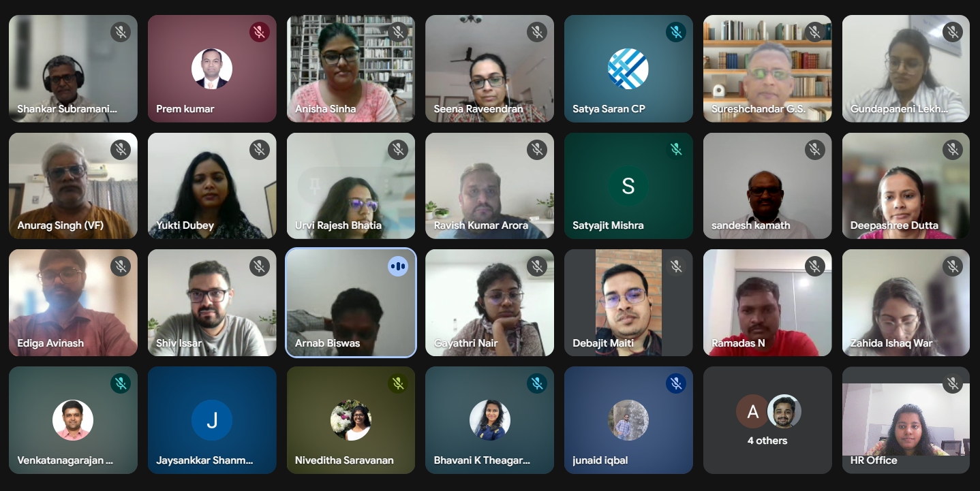Click Satya Saran CP's profile logo
980x491 pixels.
click(628, 69)
